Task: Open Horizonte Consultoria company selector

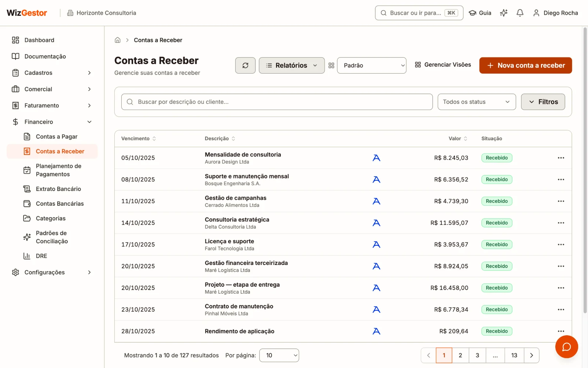Action: (x=101, y=13)
